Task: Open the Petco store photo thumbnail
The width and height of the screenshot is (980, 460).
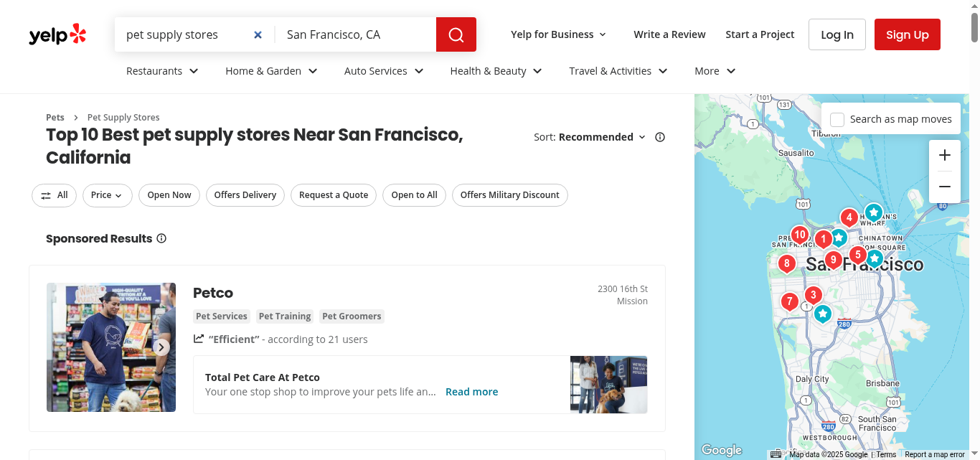Action: tap(111, 347)
